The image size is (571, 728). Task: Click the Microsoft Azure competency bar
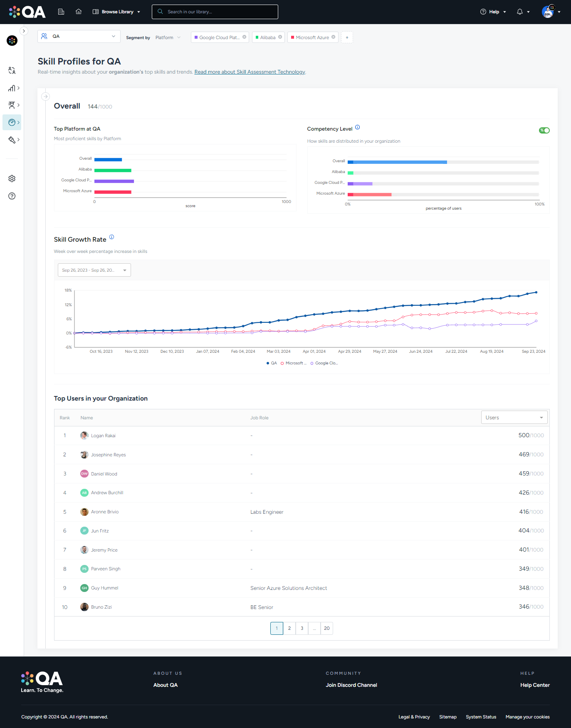369,195
